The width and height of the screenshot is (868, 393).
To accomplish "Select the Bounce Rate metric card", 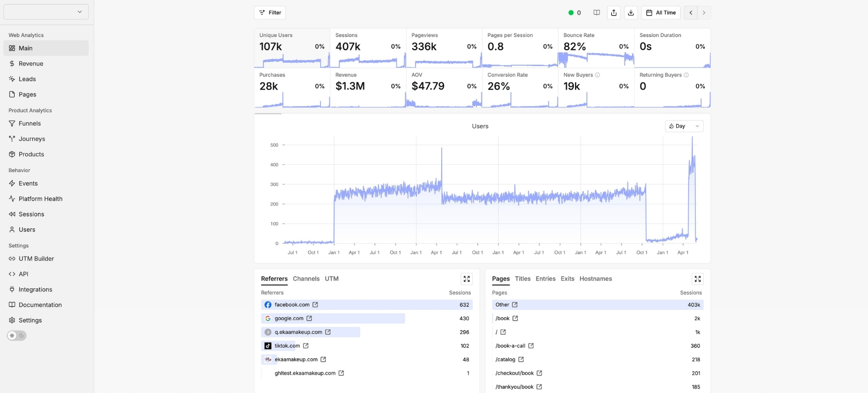I will pos(596,48).
